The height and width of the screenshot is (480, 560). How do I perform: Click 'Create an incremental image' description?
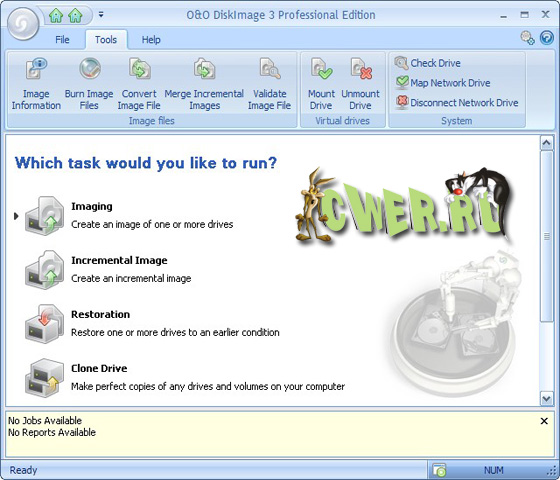pos(131,278)
